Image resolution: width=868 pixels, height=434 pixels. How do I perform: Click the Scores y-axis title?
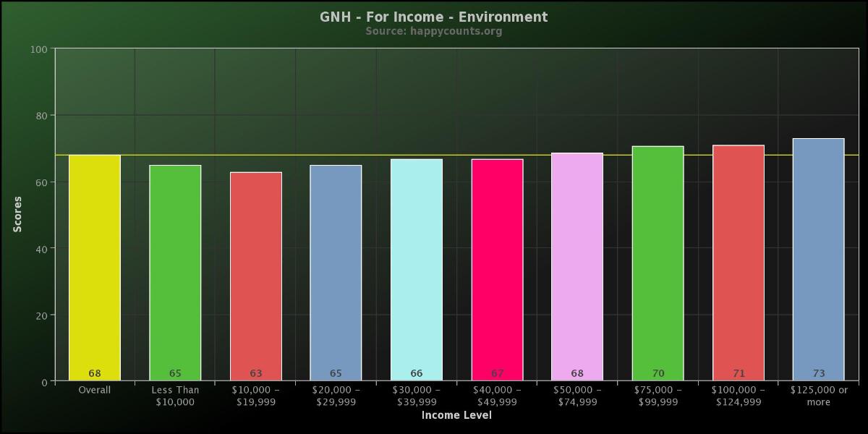pyautogui.click(x=18, y=215)
